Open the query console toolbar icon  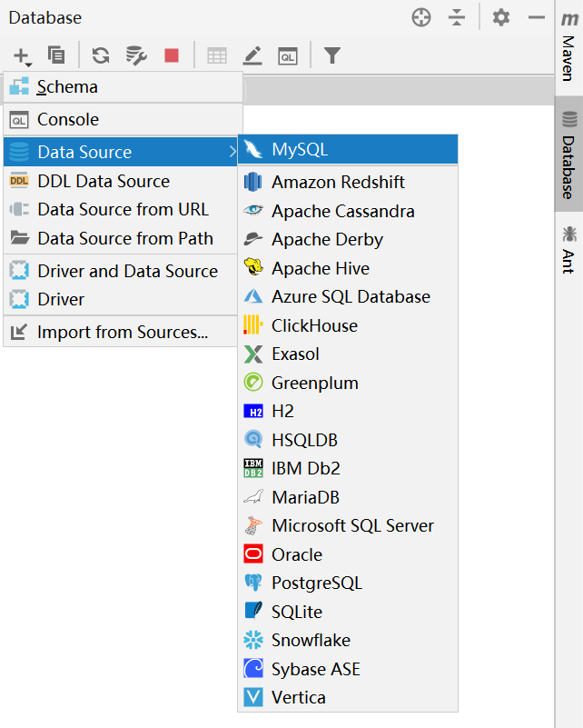288,55
